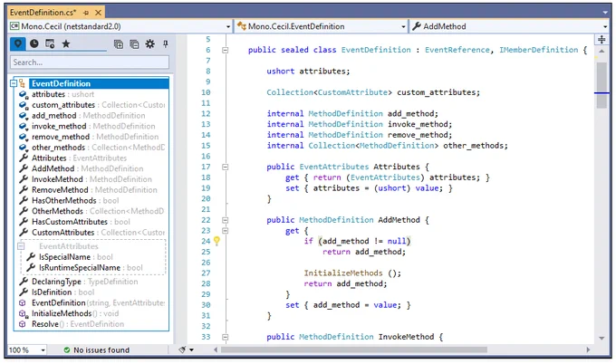
Task: Show favorites with the star icon
Action: click(x=66, y=43)
